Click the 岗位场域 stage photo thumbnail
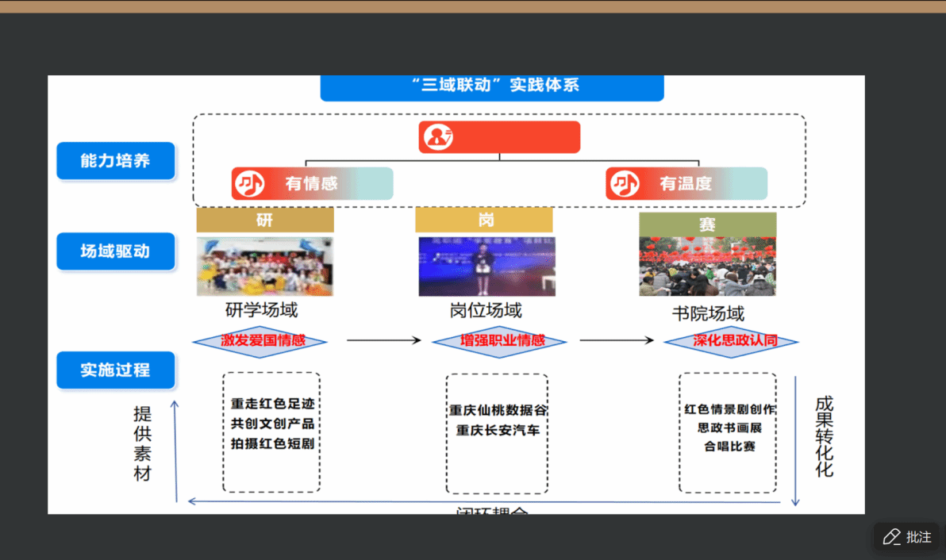The width and height of the screenshot is (946, 560). click(486, 267)
